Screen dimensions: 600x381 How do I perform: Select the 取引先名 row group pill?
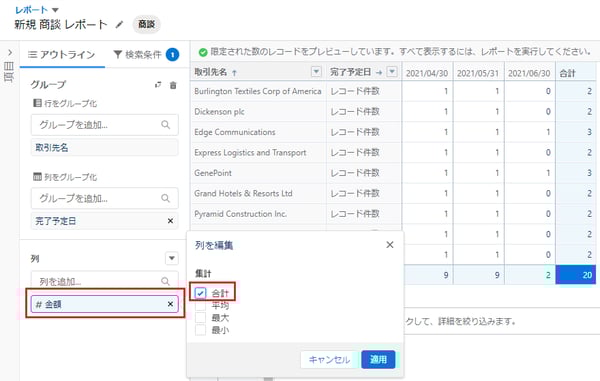[x=104, y=147]
